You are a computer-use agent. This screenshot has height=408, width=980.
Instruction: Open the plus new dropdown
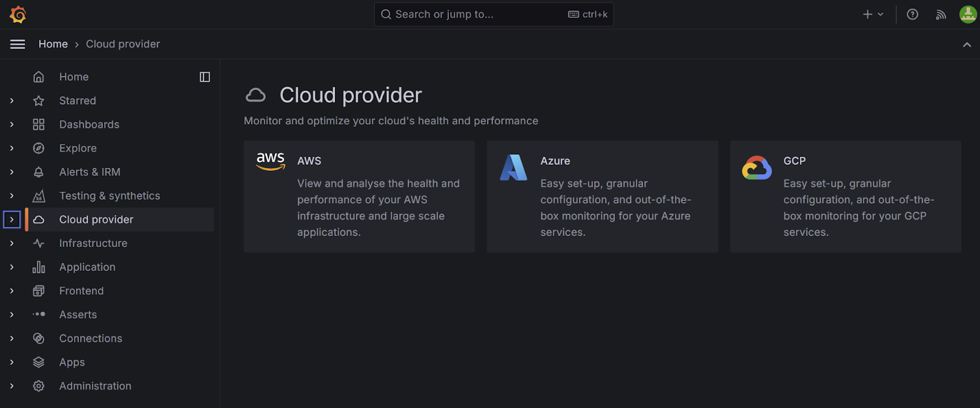[873, 14]
